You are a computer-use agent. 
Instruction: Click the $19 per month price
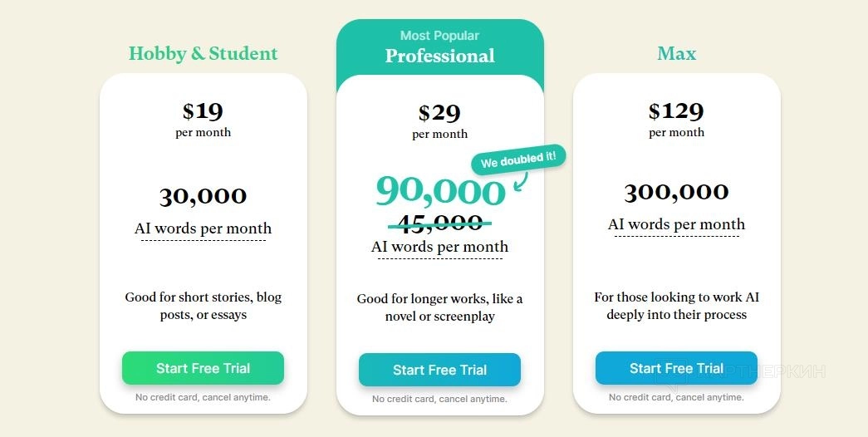(203, 111)
